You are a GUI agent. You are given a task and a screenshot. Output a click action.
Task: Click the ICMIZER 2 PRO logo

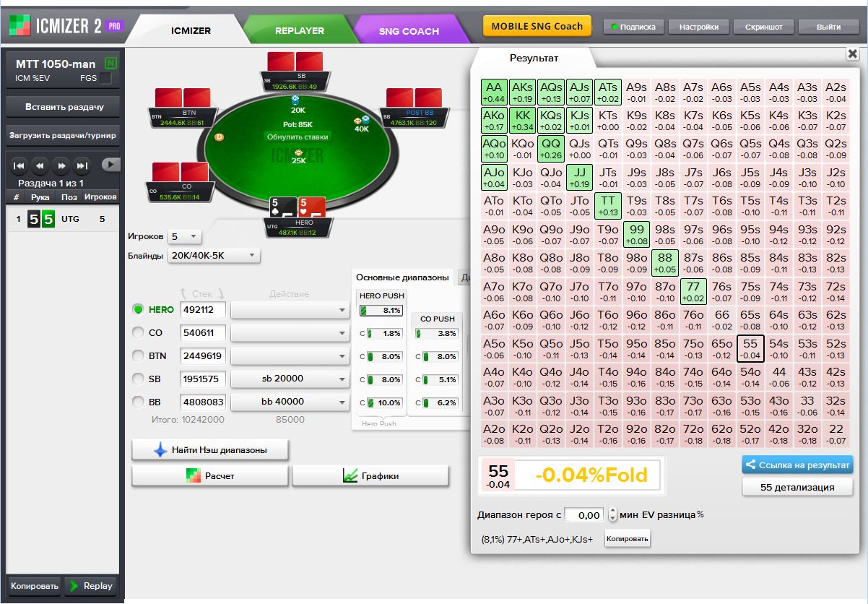click(66, 27)
